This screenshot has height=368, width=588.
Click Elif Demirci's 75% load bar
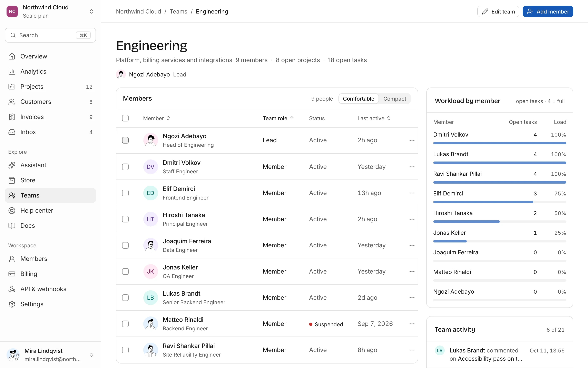(x=500, y=202)
